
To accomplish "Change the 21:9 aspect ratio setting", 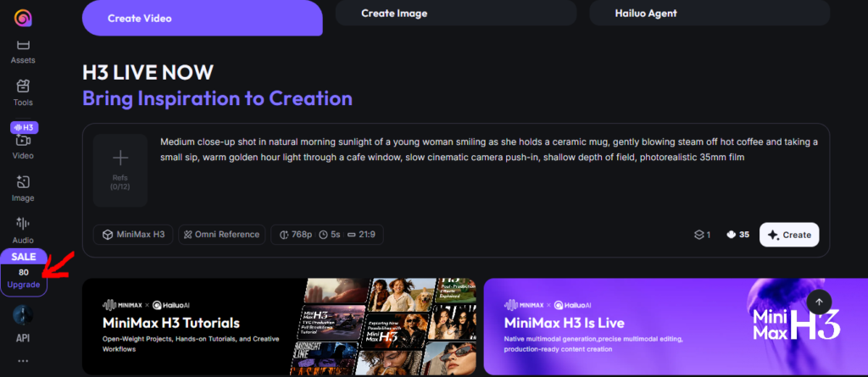I will (361, 235).
